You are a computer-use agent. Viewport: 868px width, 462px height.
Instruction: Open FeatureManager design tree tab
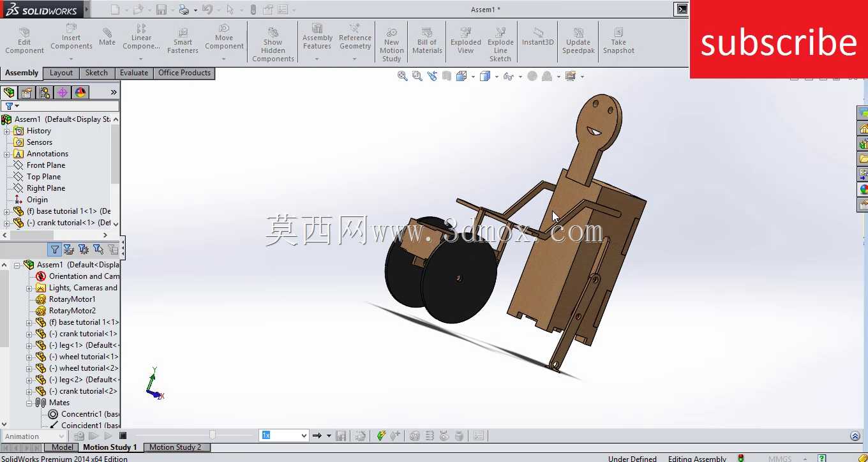(9, 93)
